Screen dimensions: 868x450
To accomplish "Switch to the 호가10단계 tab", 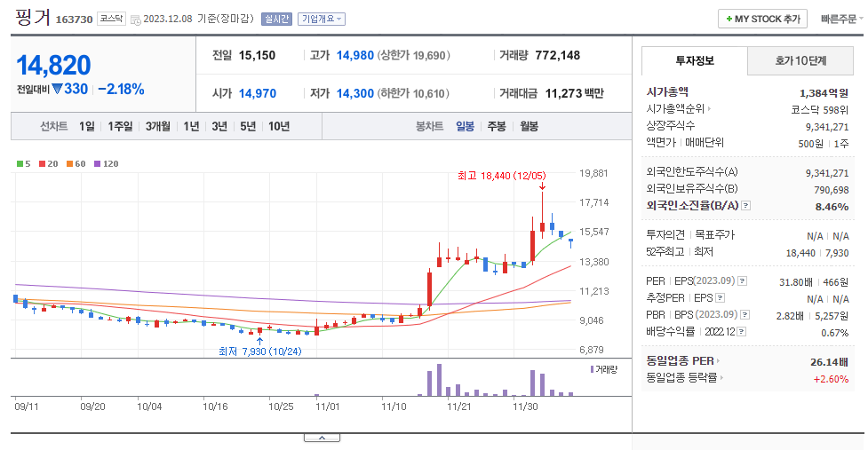I will 800,61.
